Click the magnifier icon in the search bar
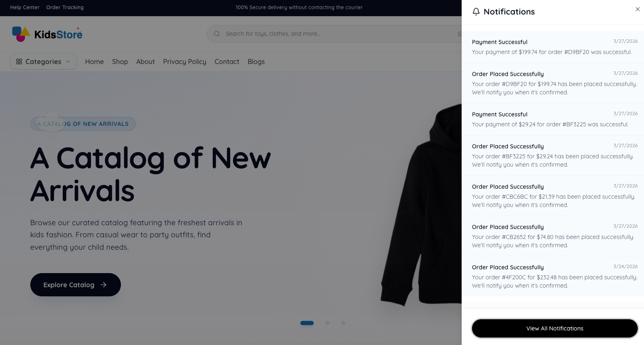Screen dimensions: 644x345 [x=216, y=34]
